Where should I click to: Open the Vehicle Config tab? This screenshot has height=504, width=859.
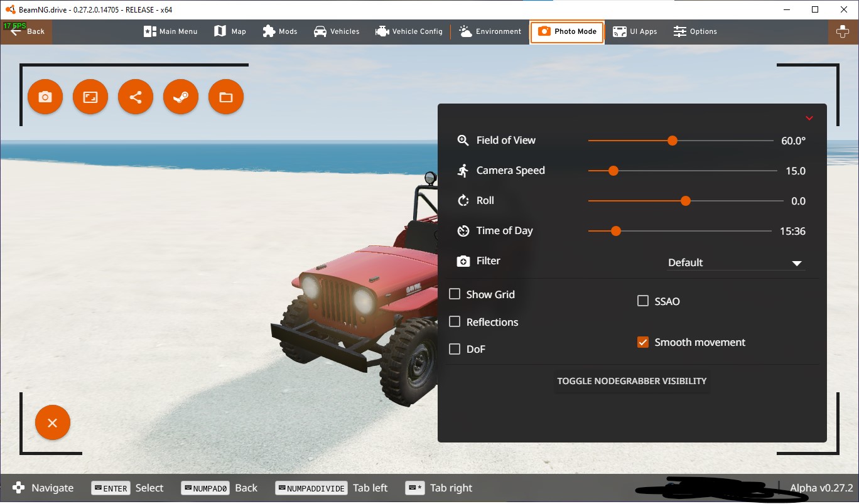coord(409,31)
